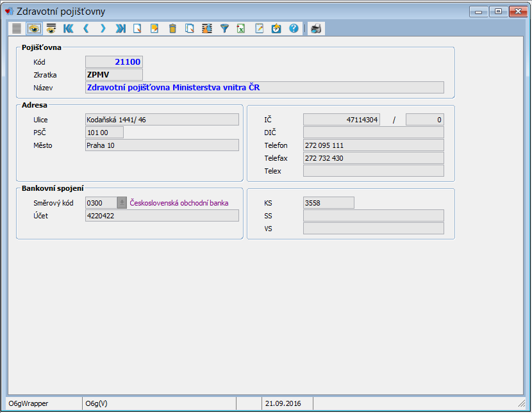Select the KS field with 3558
Image resolution: width=532 pixels, height=413 pixels.
pyautogui.click(x=328, y=203)
